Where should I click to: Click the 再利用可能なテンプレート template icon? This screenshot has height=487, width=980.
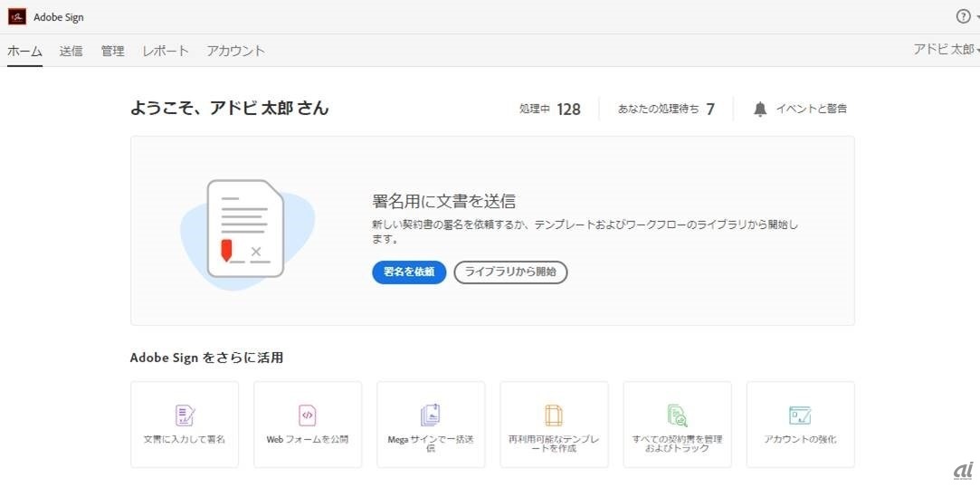[554, 415]
